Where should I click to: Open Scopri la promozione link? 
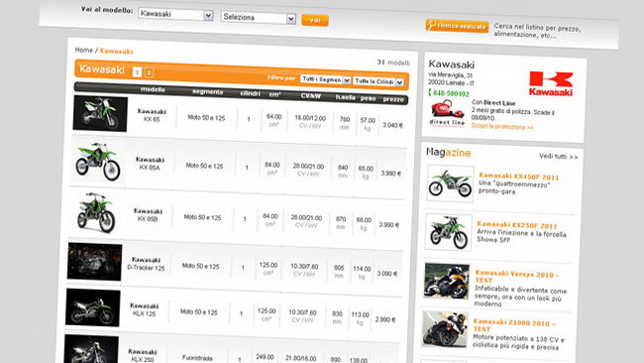[x=502, y=127]
